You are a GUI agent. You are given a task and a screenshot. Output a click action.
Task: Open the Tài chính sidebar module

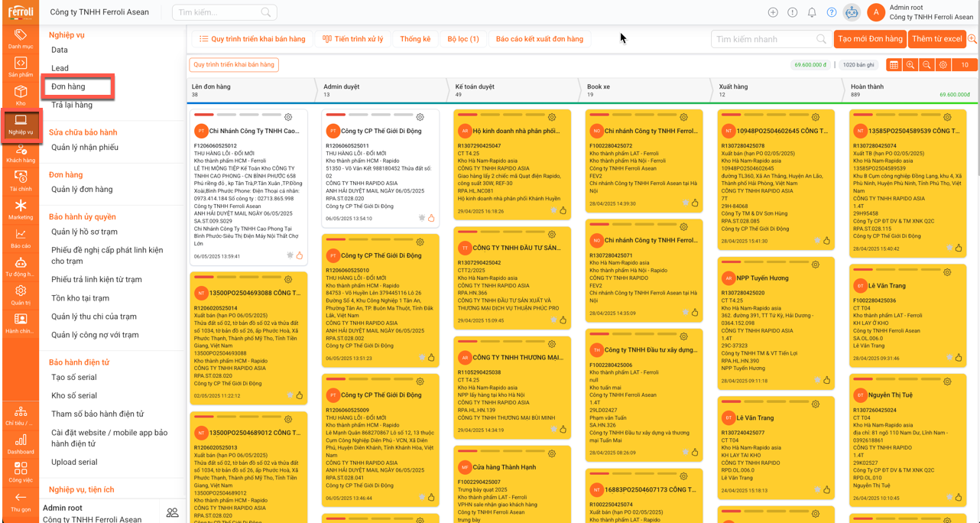[x=21, y=181]
